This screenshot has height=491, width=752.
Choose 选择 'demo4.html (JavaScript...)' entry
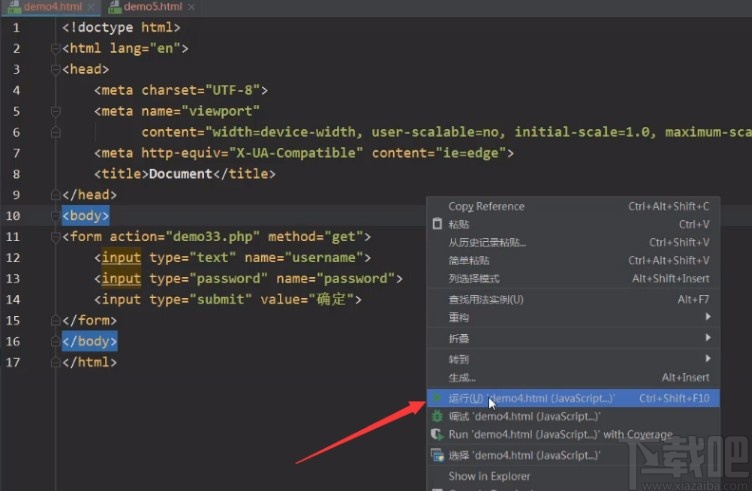[573, 456]
